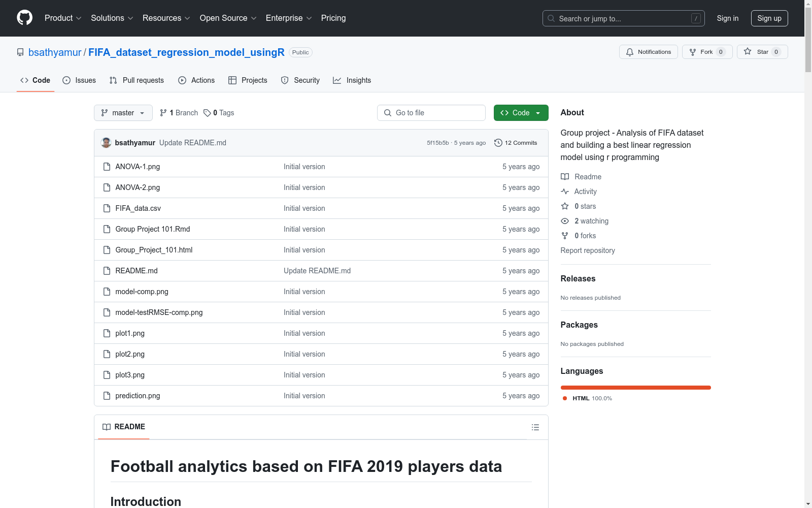812x508 pixels.
Task: Switch to the Projects tab
Action: [248, 80]
